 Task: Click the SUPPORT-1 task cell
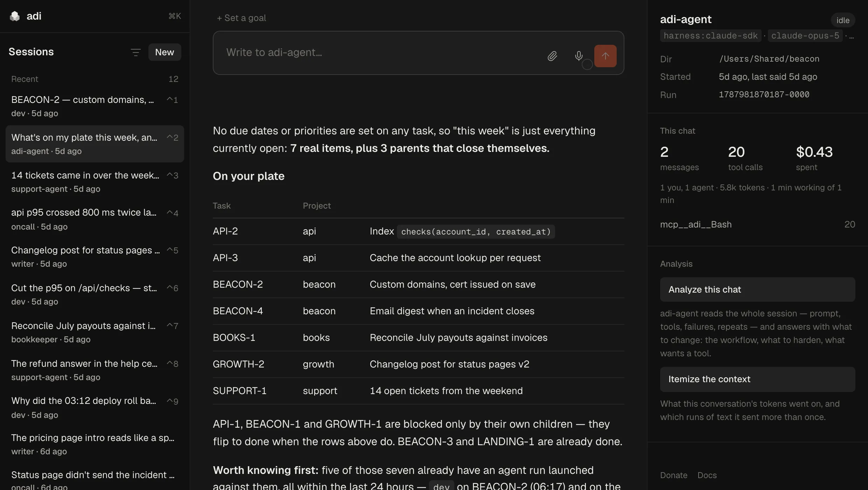click(239, 391)
